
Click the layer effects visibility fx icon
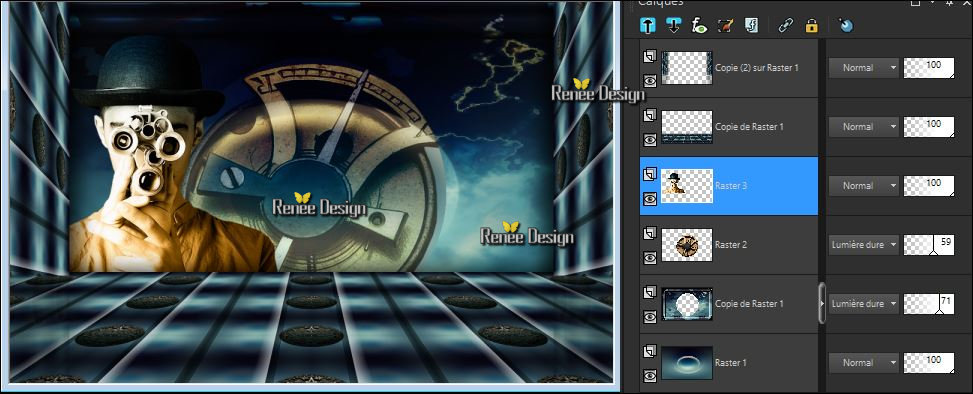[x=700, y=25]
